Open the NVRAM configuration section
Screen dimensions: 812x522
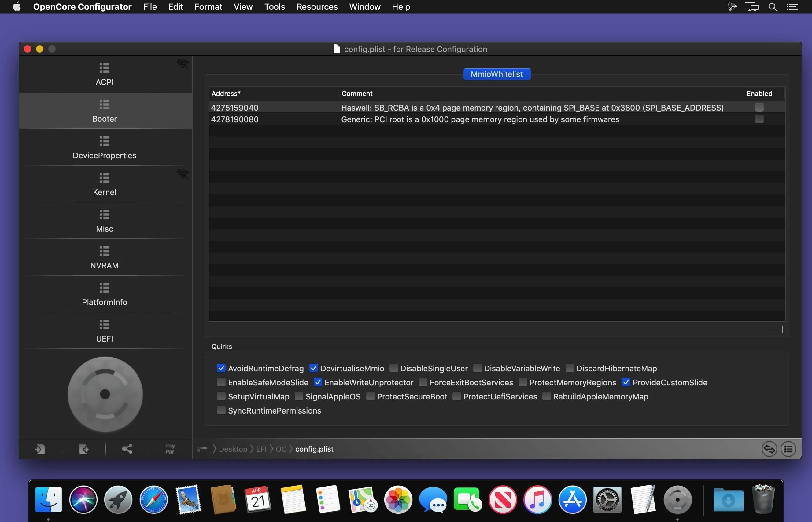(104, 258)
